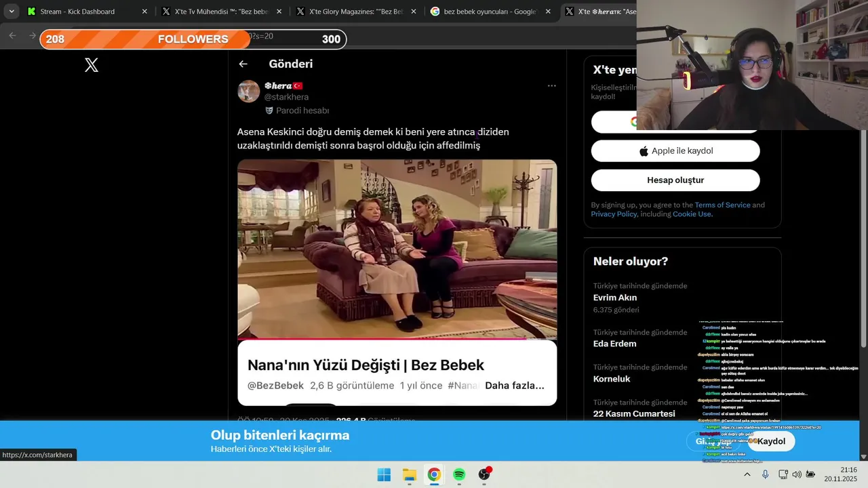Click the volume tray icon
The image size is (868, 488).
[x=797, y=474]
